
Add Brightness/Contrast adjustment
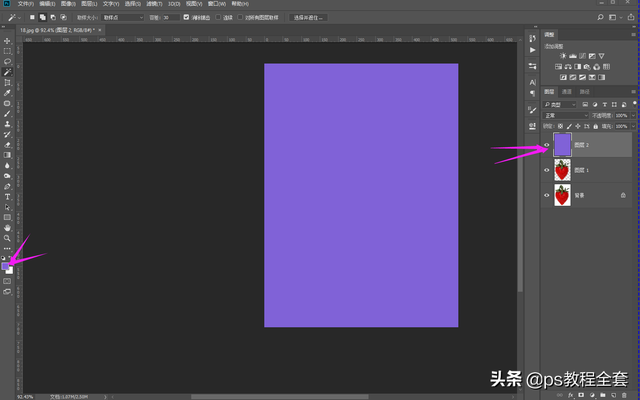(x=563, y=56)
